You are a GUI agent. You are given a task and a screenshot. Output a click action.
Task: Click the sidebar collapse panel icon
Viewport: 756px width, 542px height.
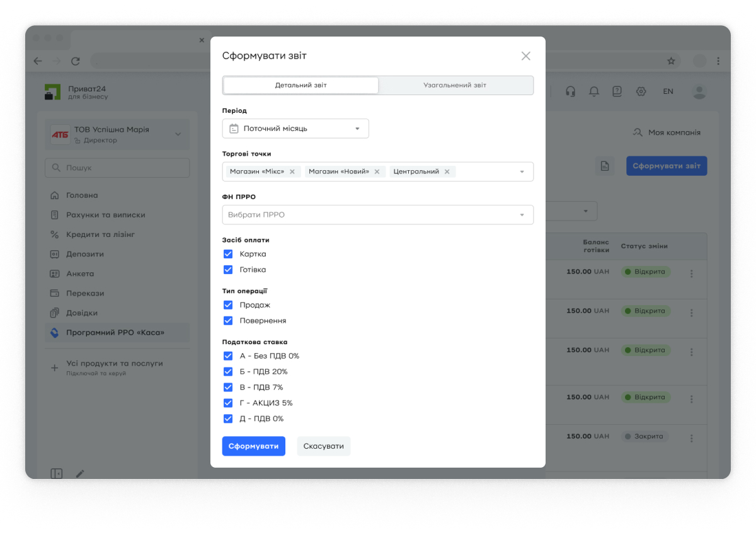[57, 473]
